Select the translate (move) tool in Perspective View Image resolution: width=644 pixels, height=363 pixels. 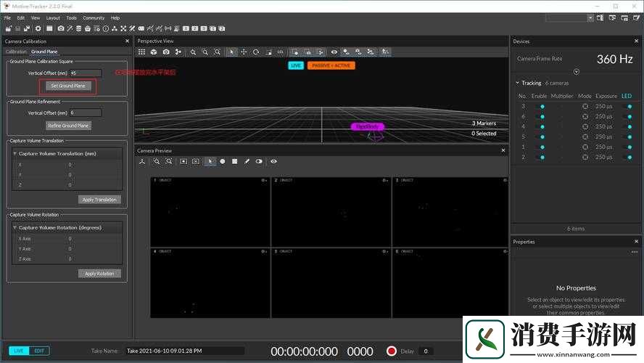[244, 52]
